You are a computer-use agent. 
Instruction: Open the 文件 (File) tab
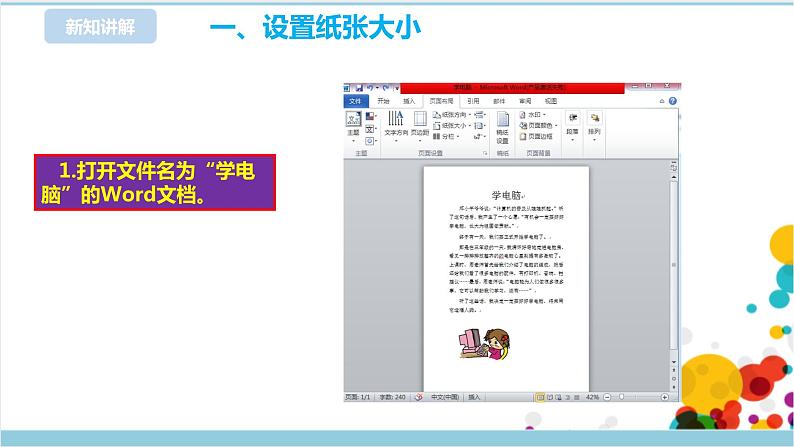[355, 101]
